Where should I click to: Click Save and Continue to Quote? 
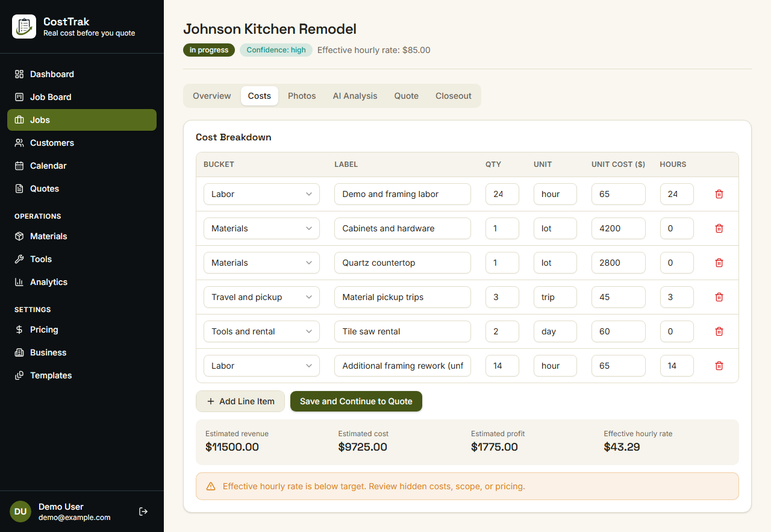[356, 401]
